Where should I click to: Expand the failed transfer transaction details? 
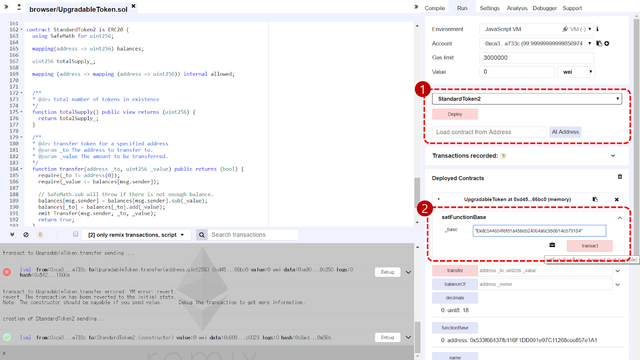click(408, 272)
